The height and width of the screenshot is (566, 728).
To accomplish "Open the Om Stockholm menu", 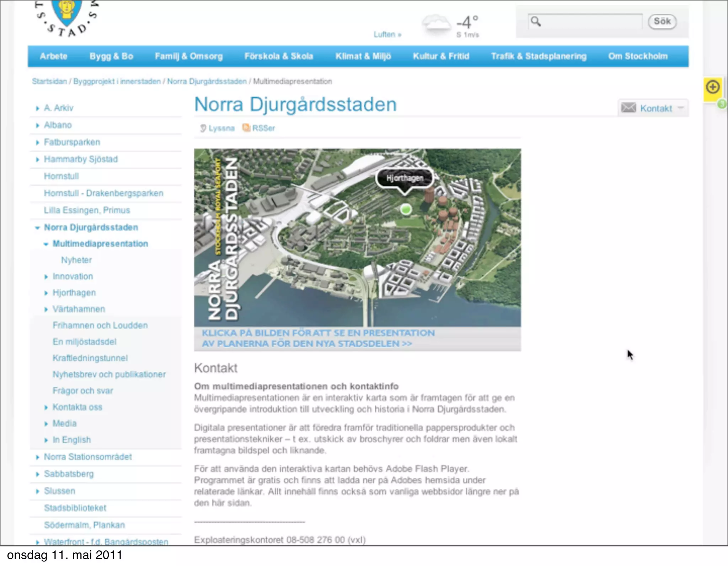I will 638,56.
